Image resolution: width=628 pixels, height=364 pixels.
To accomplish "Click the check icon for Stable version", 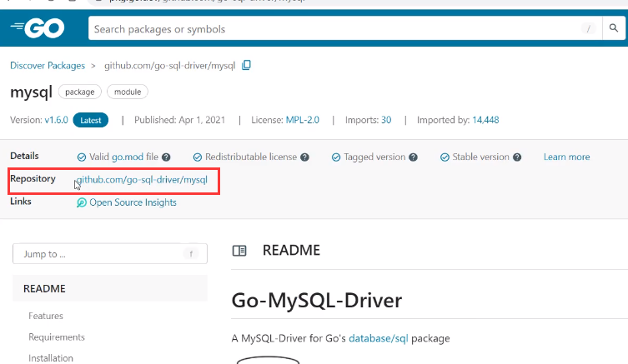I will [x=445, y=157].
